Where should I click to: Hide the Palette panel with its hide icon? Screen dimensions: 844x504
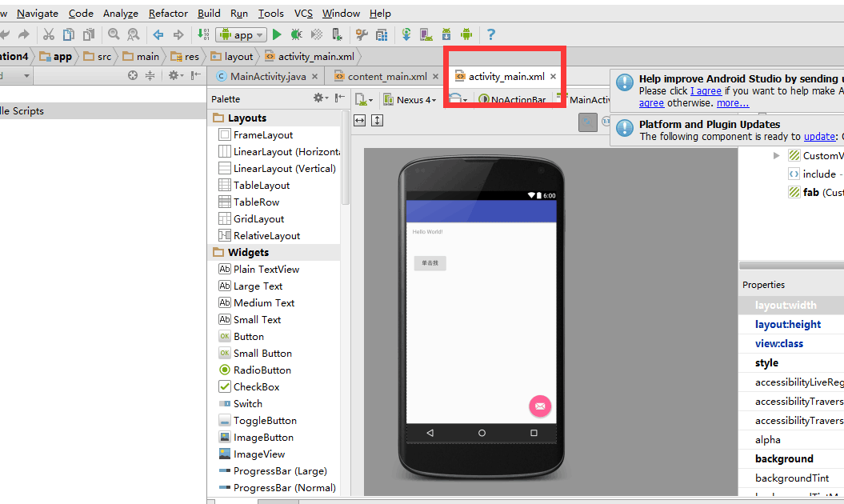[340, 98]
